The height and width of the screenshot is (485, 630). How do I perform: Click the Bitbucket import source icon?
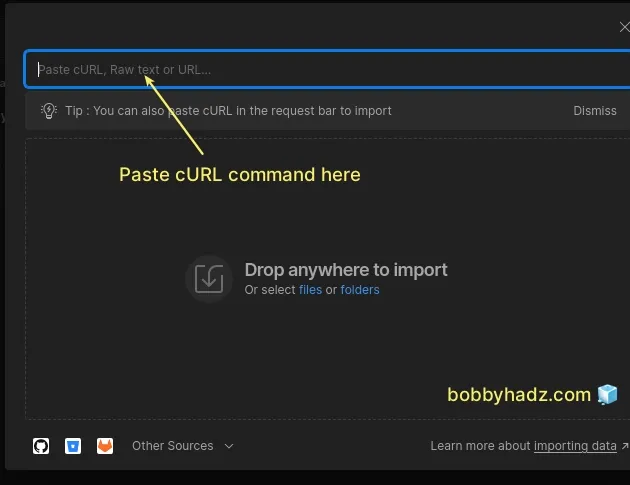(x=73, y=446)
